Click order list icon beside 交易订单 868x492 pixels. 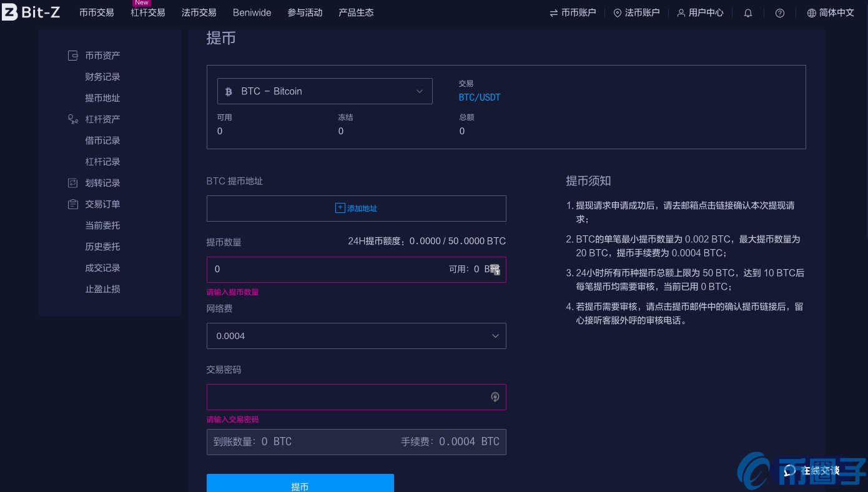point(72,204)
